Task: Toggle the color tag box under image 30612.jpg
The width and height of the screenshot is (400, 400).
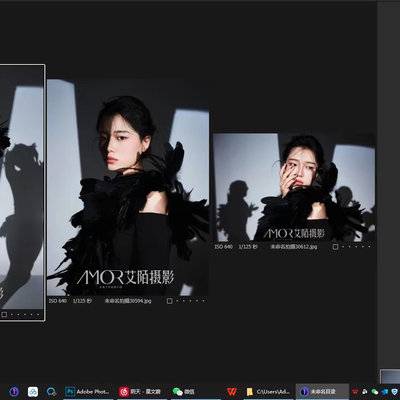Action: click(335, 247)
